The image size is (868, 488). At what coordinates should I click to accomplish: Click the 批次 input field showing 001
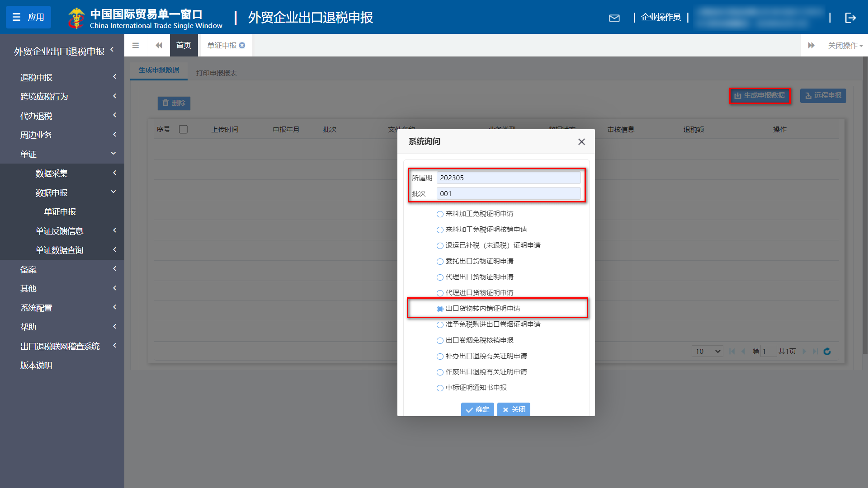(509, 193)
